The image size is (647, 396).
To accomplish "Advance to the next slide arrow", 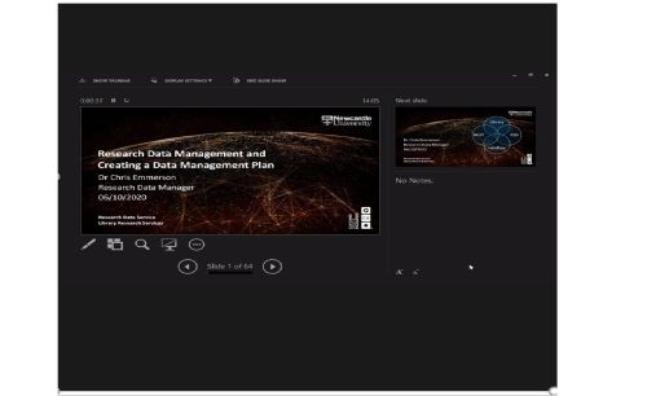I will coord(272,266).
